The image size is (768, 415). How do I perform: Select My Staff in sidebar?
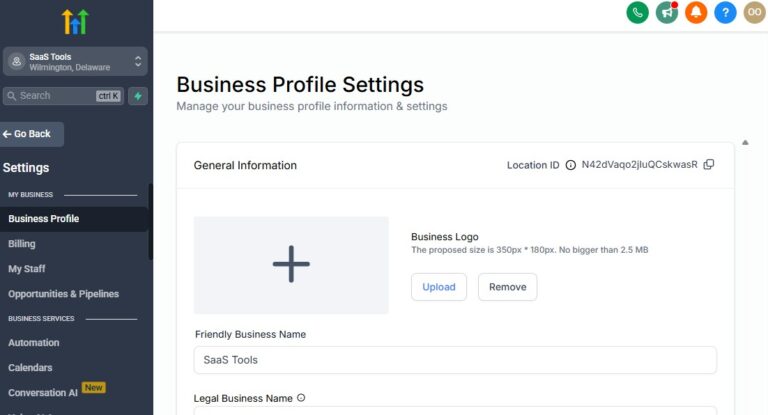[26, 269]
